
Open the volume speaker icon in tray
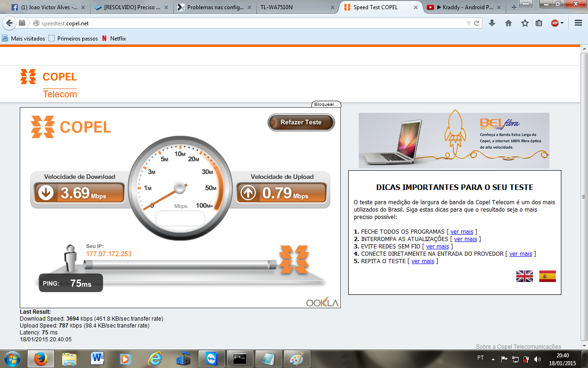pyautogui.click(x=537, y=359)
